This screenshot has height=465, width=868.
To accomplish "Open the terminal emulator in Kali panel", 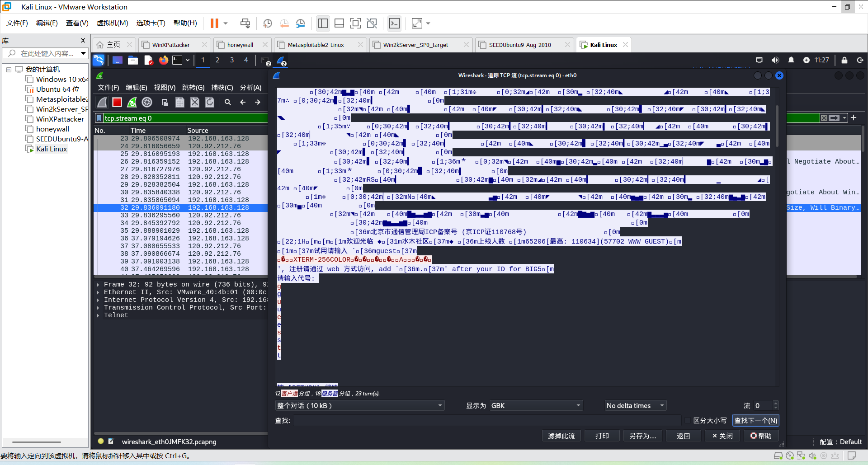I will point(177,60).
